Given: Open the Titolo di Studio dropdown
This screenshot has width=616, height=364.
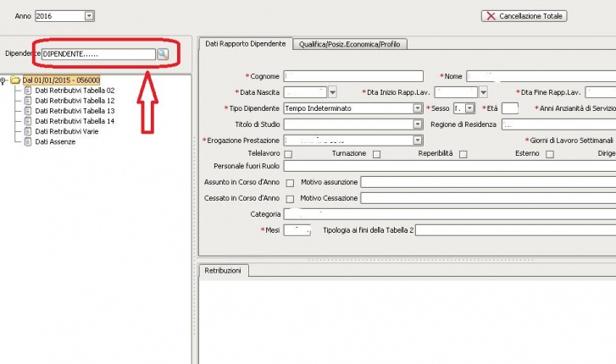Looking at the screenshot, I should click(418, 124).
